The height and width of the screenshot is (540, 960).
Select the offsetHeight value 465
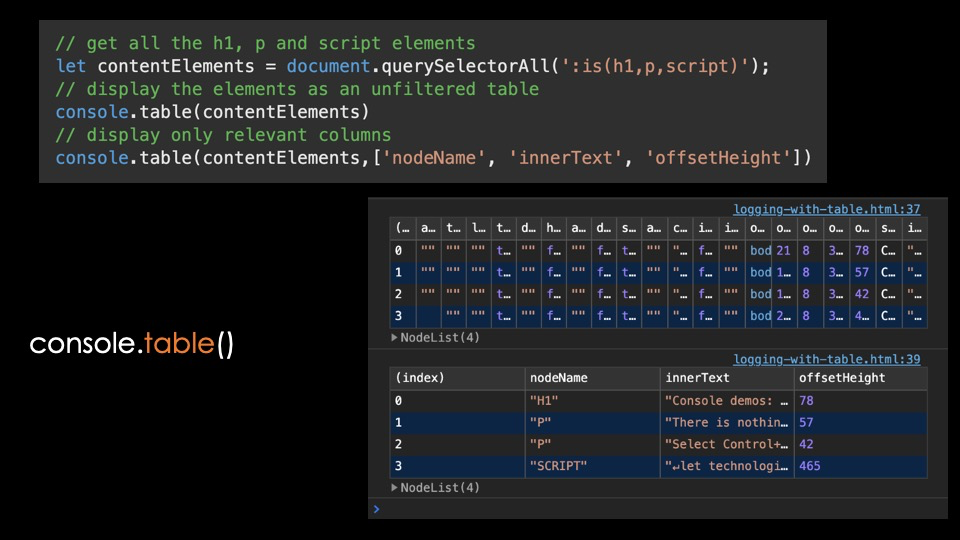(812, 466)
